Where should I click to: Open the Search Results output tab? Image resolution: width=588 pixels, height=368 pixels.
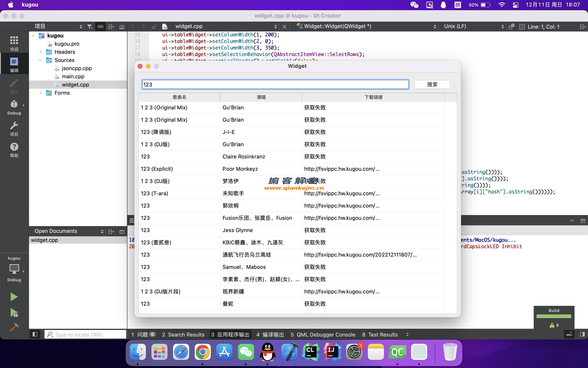coord(183,334)
